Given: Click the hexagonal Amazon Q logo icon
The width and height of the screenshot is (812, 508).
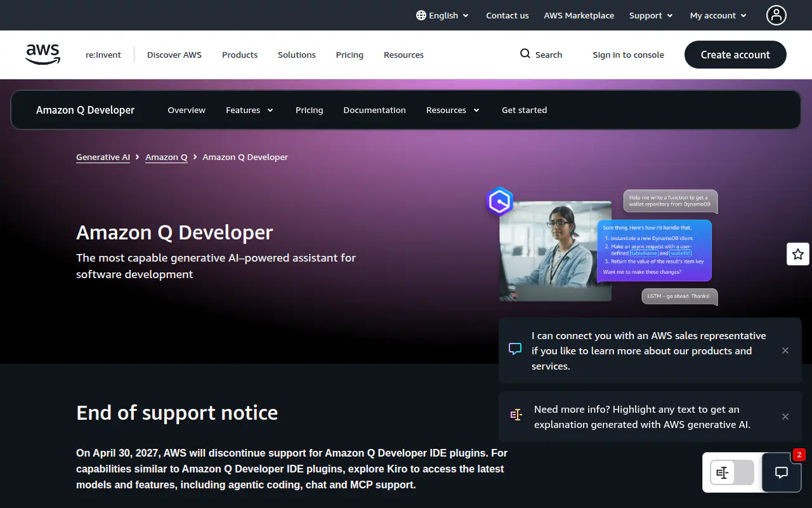Looking at the screenshot, I should click(500, 202).
